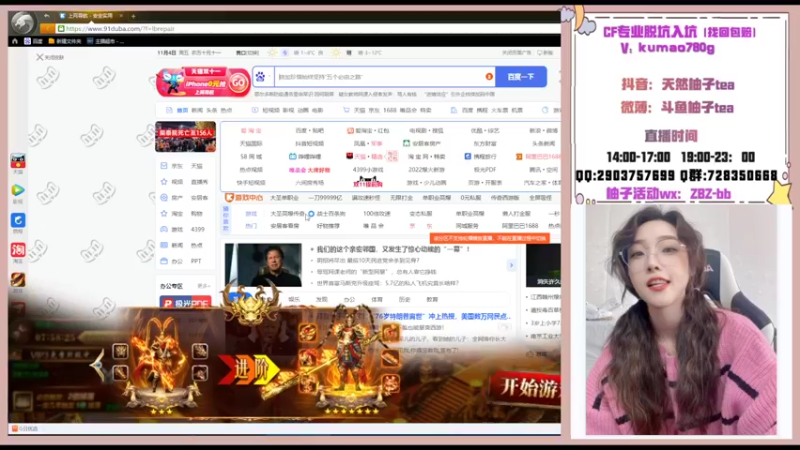
Task: Switch to the 娱乐 news tab
Action: (x=294, y=299)
